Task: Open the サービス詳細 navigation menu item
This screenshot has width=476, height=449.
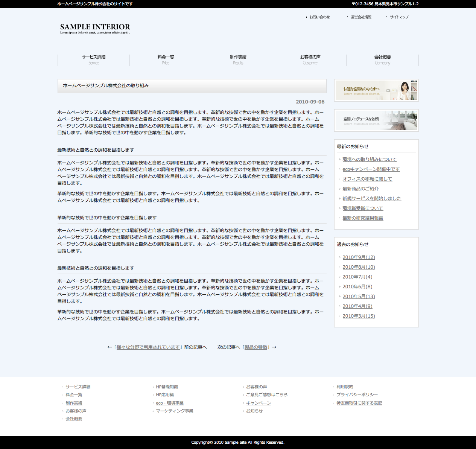Action: click(x=94, y=59)
